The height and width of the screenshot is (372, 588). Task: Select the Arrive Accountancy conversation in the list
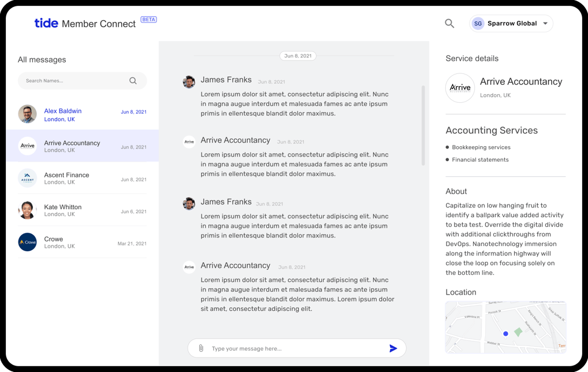pos(82,146)
